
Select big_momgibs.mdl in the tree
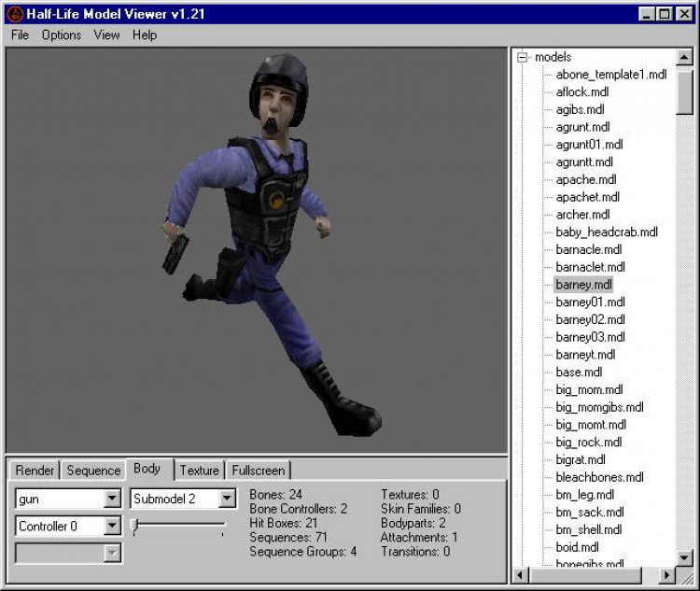pos(599,407)
